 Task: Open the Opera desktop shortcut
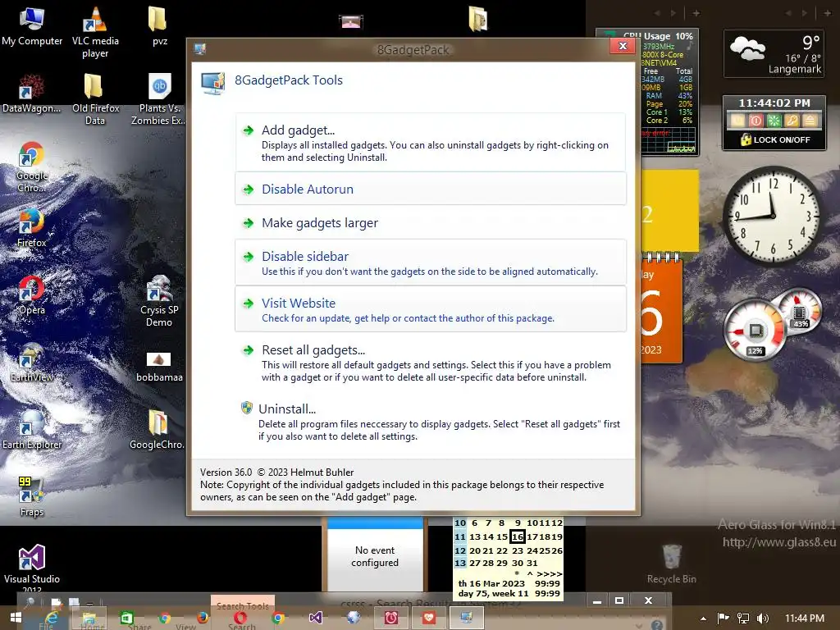(x=32, y=295)
